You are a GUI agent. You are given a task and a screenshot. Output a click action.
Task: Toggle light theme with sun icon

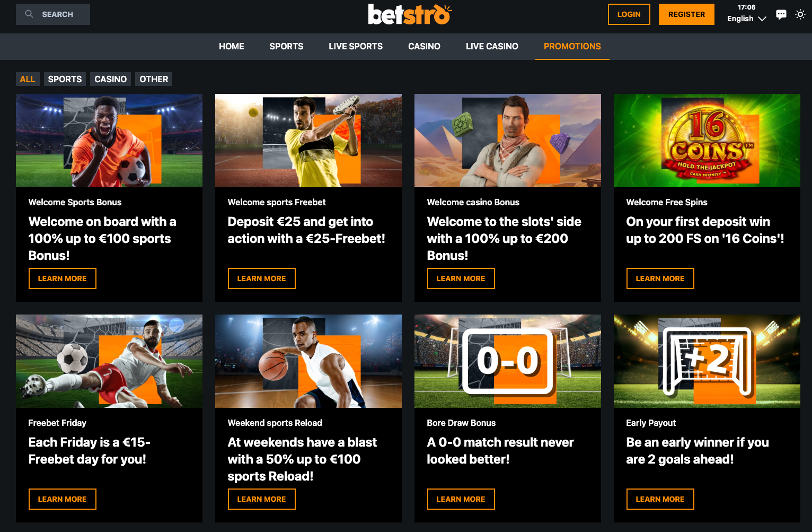(x=800, y=14)
